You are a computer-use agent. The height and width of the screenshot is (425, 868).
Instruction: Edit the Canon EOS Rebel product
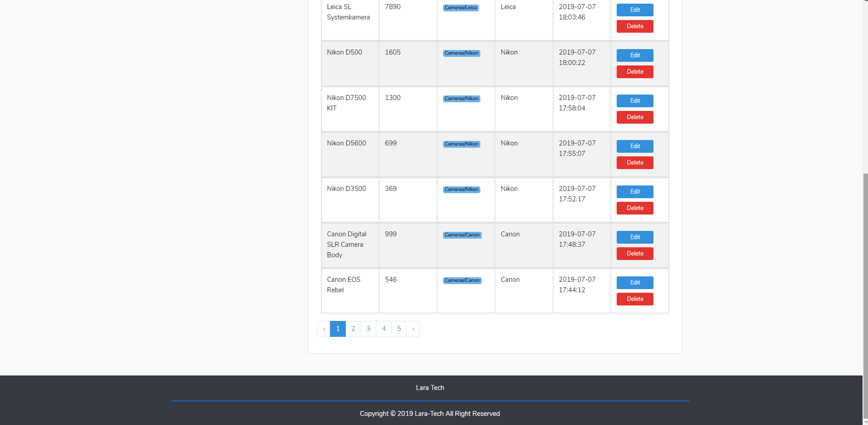(635, 283)
